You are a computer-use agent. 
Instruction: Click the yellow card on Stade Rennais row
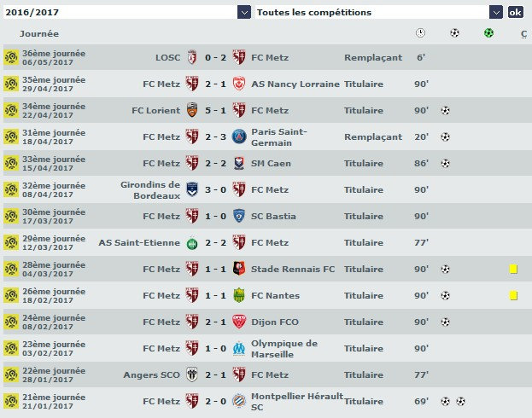pos(513,269)
